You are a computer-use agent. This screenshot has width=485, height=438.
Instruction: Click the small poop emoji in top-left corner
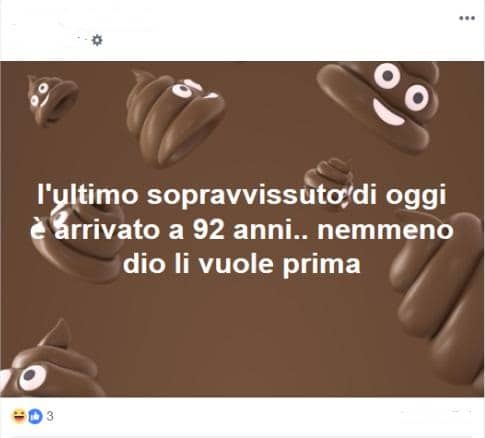click(x=52, y=101)
